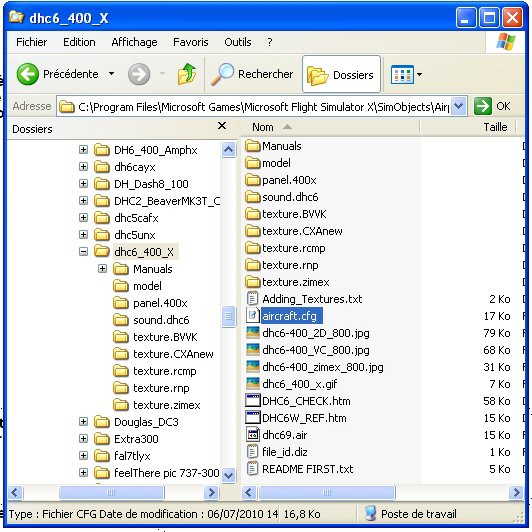Select fal7tlyx folder in the tree

tap(132, 456)
